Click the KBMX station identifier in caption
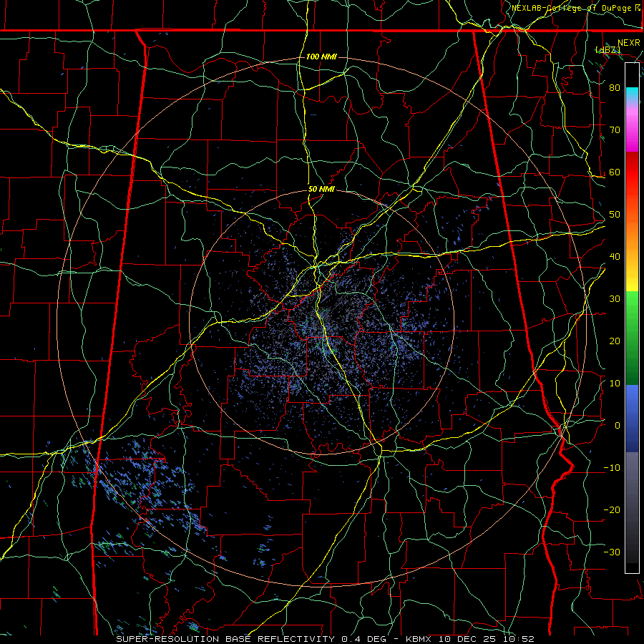Image resolution: width=644 pixels, height=644 pixels. coord(419,639)
